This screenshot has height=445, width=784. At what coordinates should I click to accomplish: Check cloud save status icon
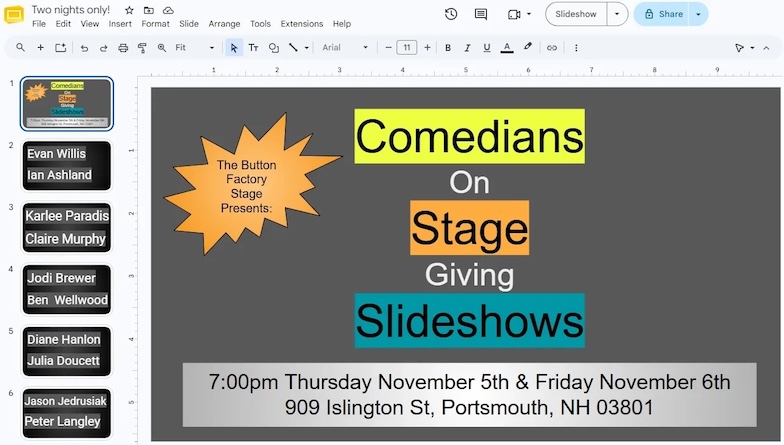[168, 10]
